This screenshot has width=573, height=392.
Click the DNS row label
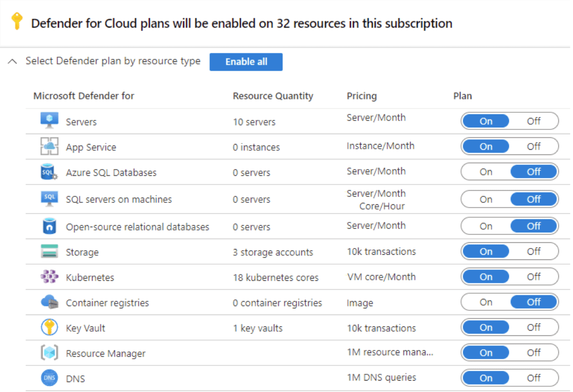[75, 379]
